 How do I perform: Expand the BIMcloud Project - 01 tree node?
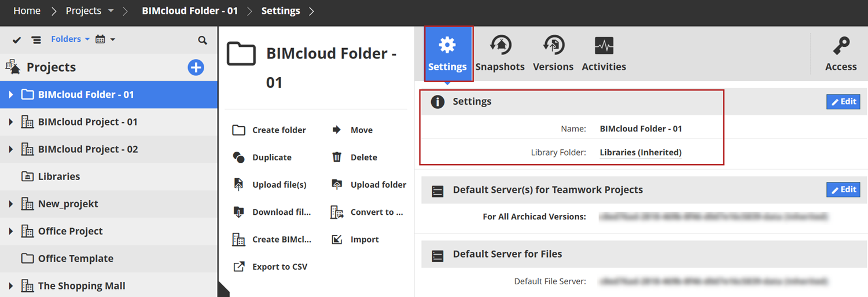click(11, 122)
